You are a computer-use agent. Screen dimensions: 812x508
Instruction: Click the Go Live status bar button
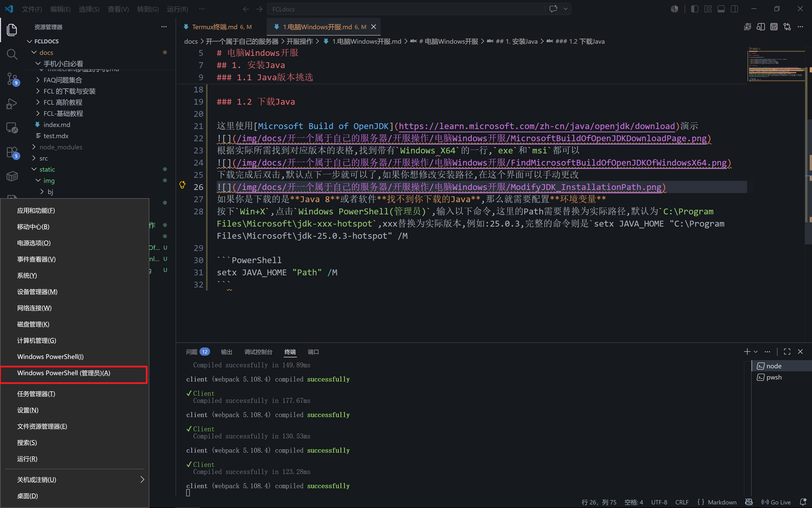pyautogui.click(x=776, y=502)
